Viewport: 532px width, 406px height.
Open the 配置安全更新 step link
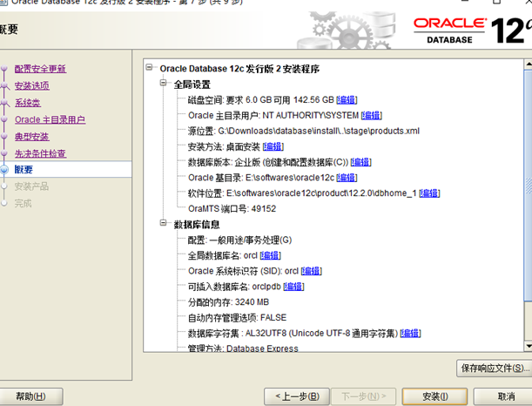click(x=40, y=69)
